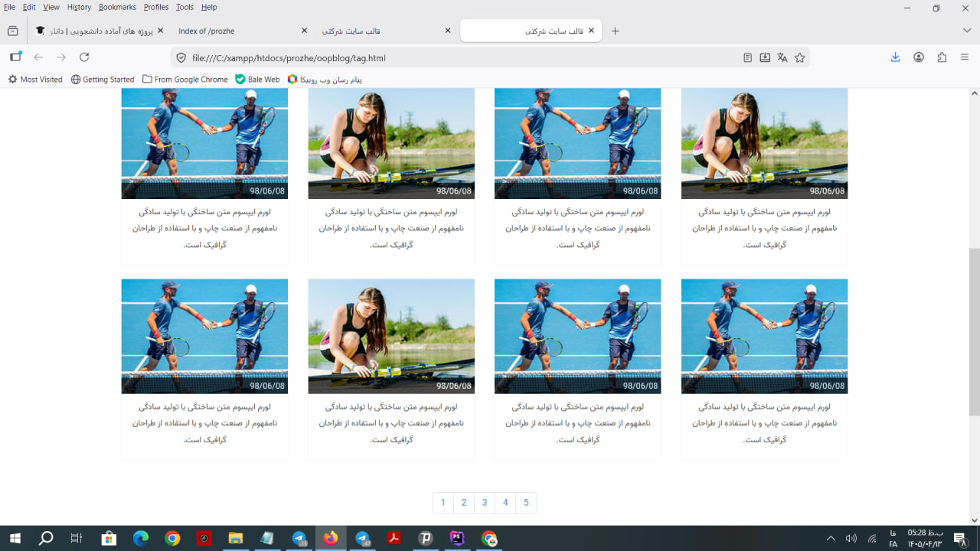Viewport: 980px width, 551px height.
Task: Open PhpStorm from the taskbar
Action: coord(457,539)
